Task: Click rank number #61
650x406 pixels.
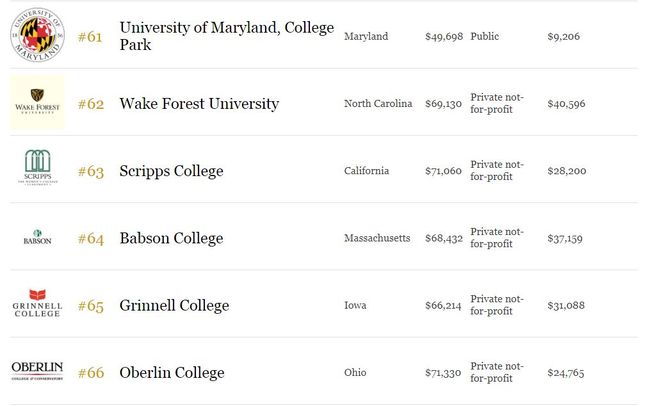Action: (90, 36)
